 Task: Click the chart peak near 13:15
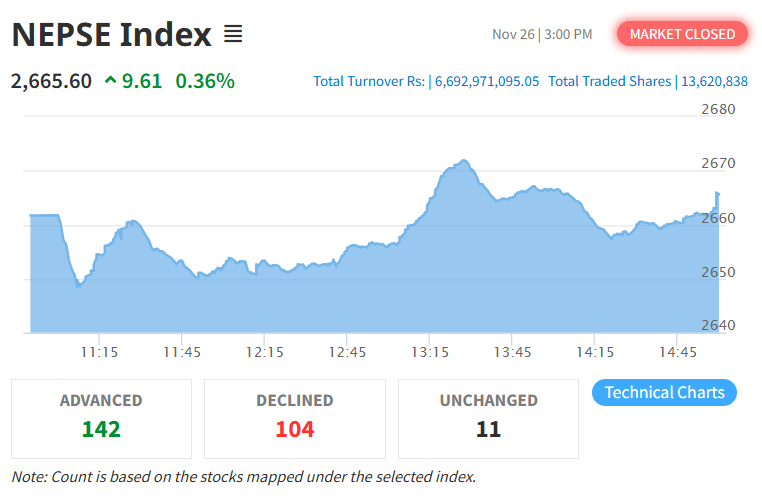[461, 161]
